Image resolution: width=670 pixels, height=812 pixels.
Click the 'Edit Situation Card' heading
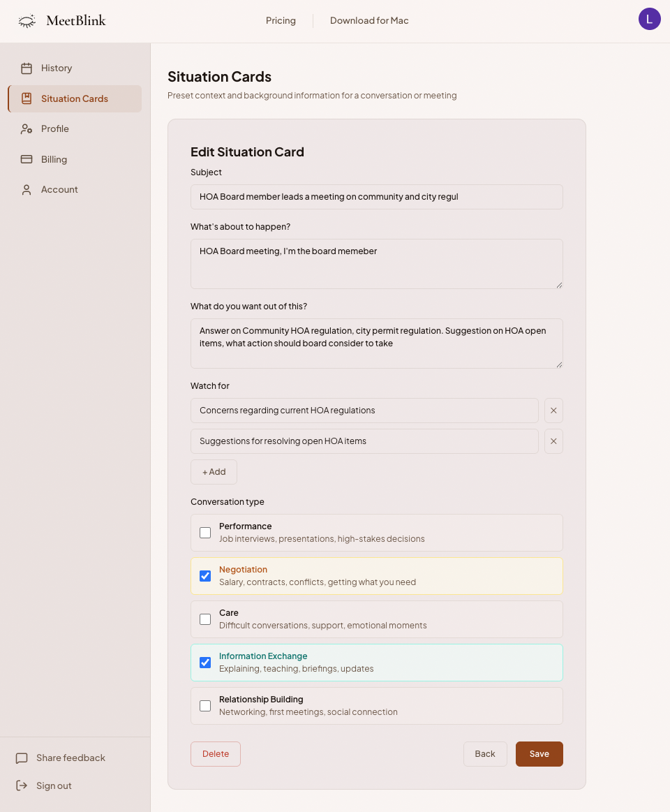tap(247, 152)
